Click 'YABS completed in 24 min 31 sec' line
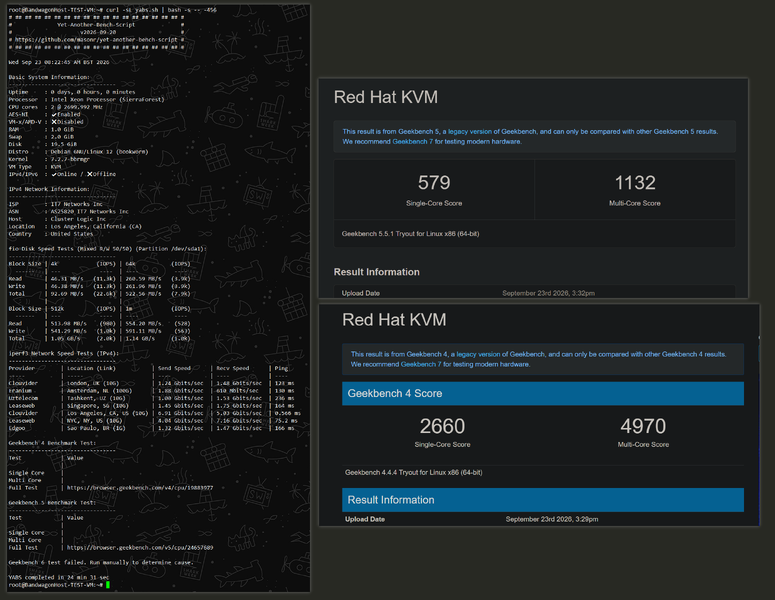The image size is (775, 600). point(59,577)
